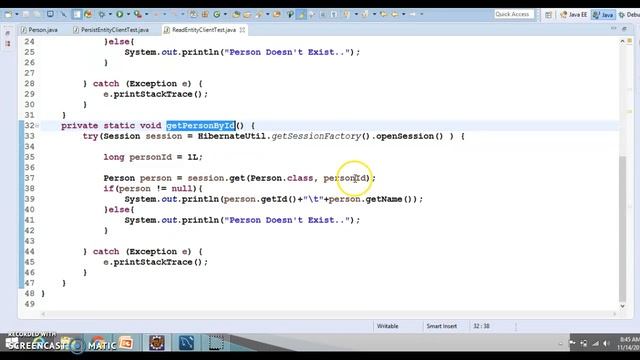This screenshot has width=640, height=360.
Task: Open the Search dropdown arrow
Action: 268,14
